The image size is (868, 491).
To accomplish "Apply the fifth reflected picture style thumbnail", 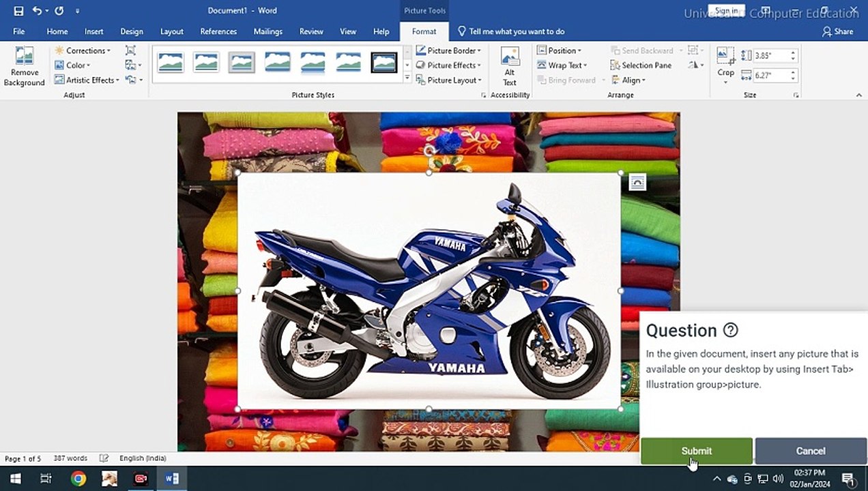I will point(313,63).
